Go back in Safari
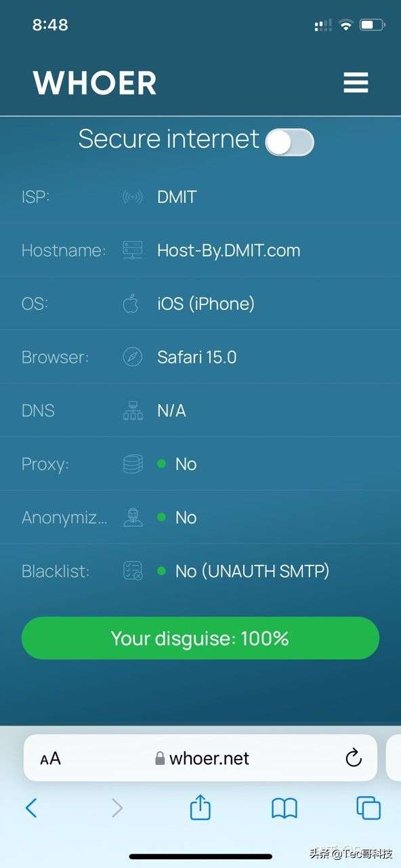Image resolution: width=401 pixels, height=868 pixels. pos(31,808)
